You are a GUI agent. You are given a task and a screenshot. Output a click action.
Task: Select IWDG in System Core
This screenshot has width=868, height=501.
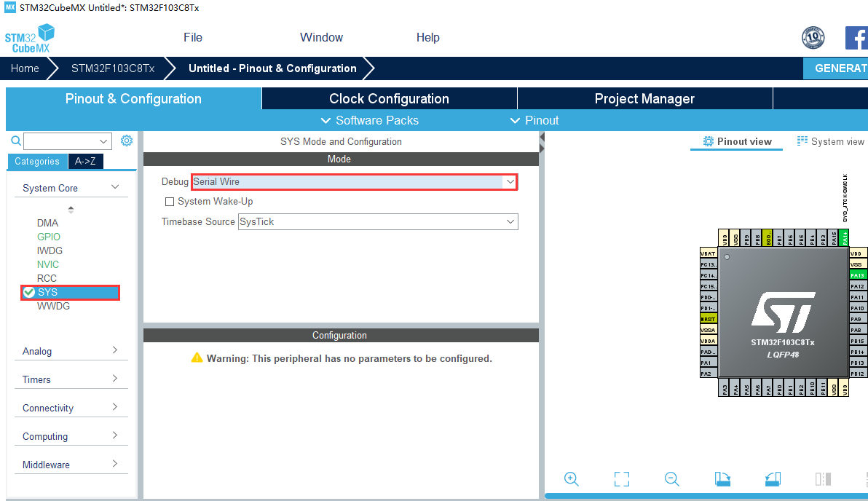point(50,250)
